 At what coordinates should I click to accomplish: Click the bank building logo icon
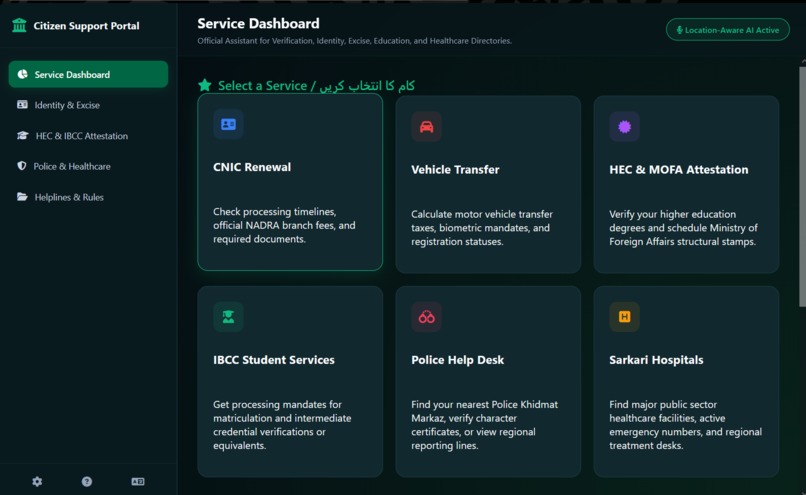click(19, 25)
